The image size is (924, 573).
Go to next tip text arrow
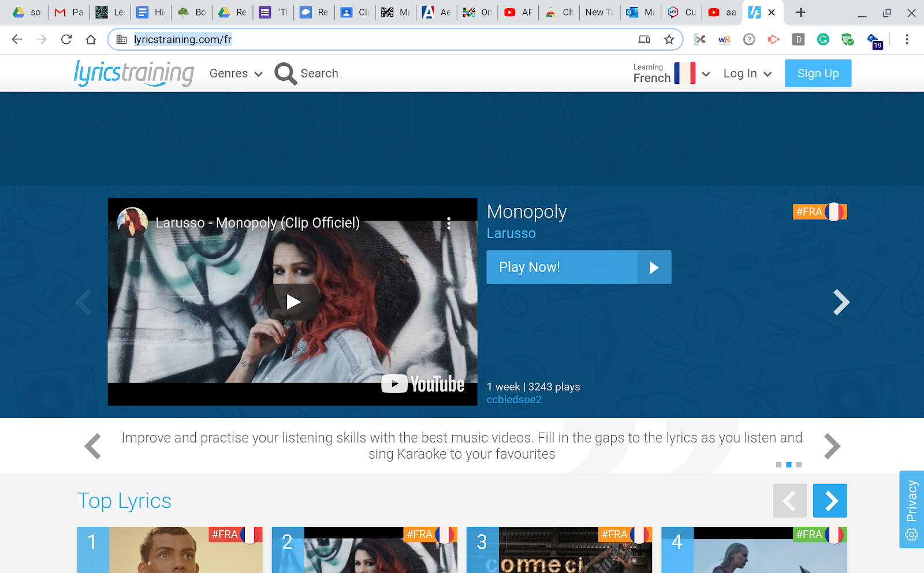point(832,446)
